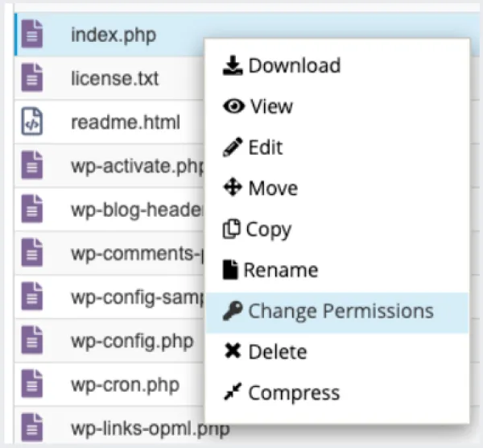Select the wp-cron.php file name
Screen dimensions: 483x448
pyautogui.click(x=125, y=385)
